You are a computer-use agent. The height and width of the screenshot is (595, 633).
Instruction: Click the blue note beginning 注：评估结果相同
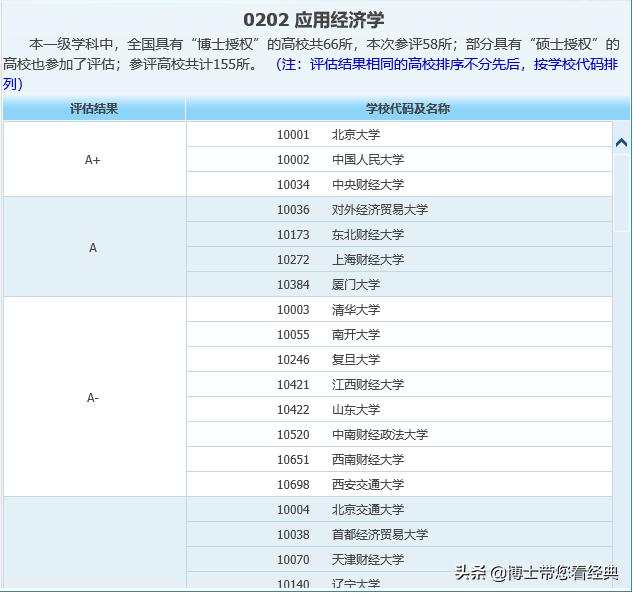[x=310, y=74]
